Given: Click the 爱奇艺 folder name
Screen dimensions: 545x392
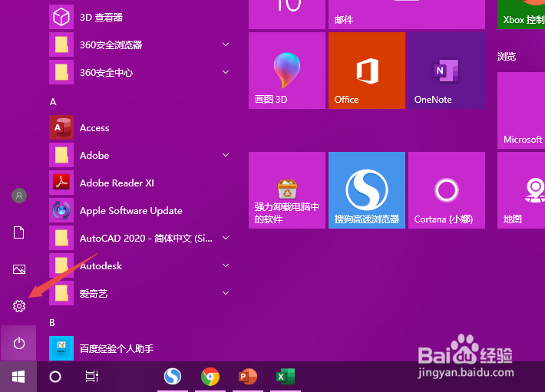Looking at the screenshot, I should click(94, 294).
